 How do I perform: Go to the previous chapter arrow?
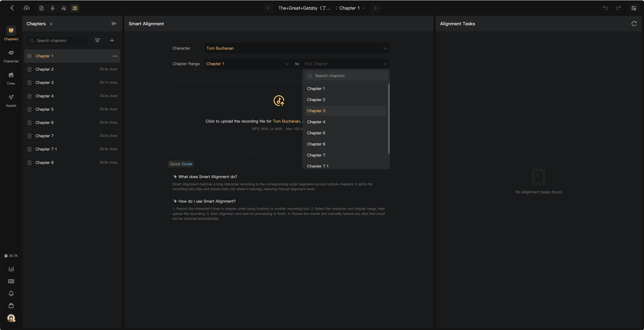(268, 8)
